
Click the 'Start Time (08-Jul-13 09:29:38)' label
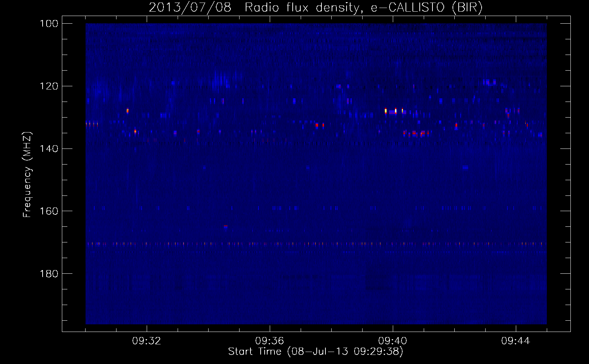coord(316,352)
